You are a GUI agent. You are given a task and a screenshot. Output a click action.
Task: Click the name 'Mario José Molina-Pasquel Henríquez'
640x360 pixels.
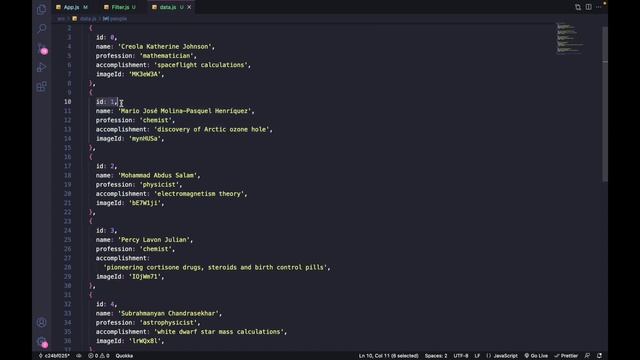[184, 111]
